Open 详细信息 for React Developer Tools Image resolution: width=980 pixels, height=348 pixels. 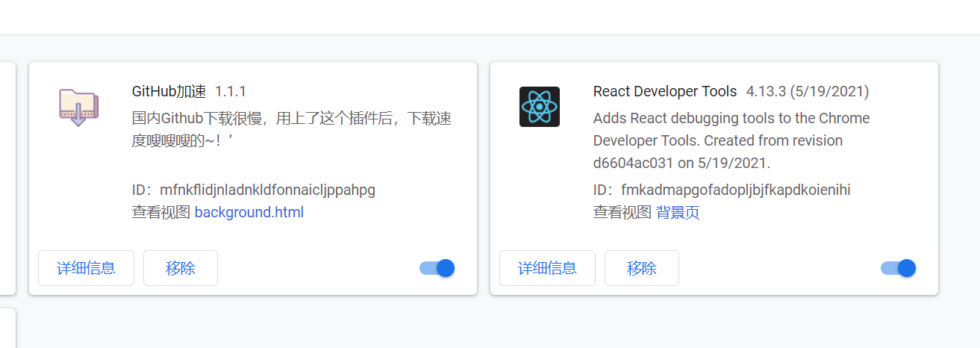(x=548, y=268)
